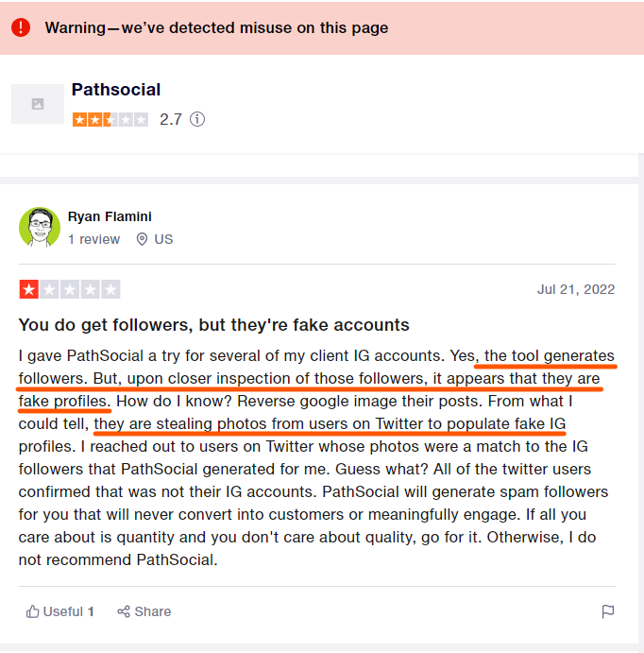The height and width of the screenshot is (653, 644).
Task: Click the review title about fake accounts
Action: coord(213,325)
